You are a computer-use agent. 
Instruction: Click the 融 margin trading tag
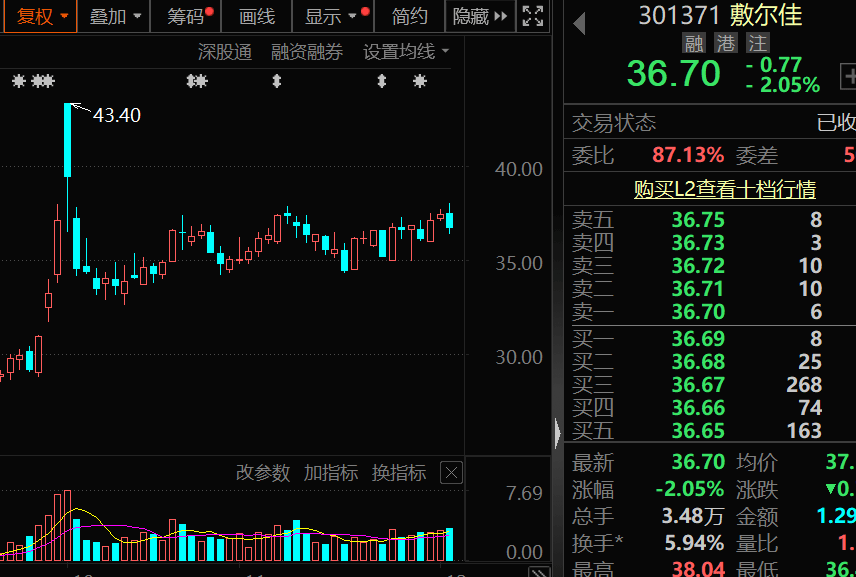694,43
